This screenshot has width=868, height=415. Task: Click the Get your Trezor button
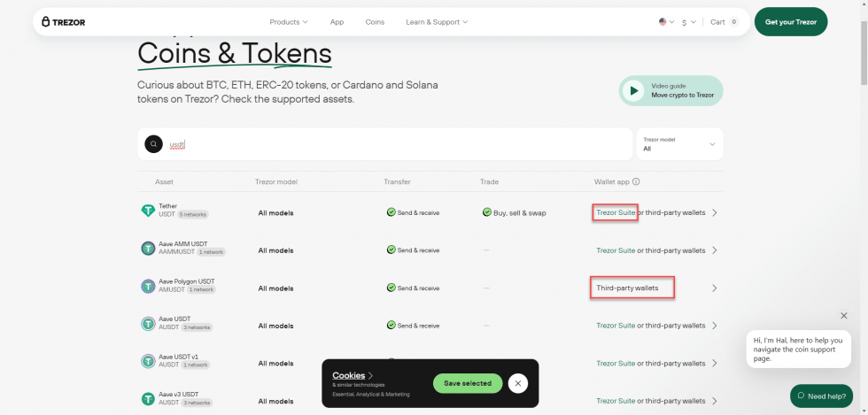(x=791, y=21)
